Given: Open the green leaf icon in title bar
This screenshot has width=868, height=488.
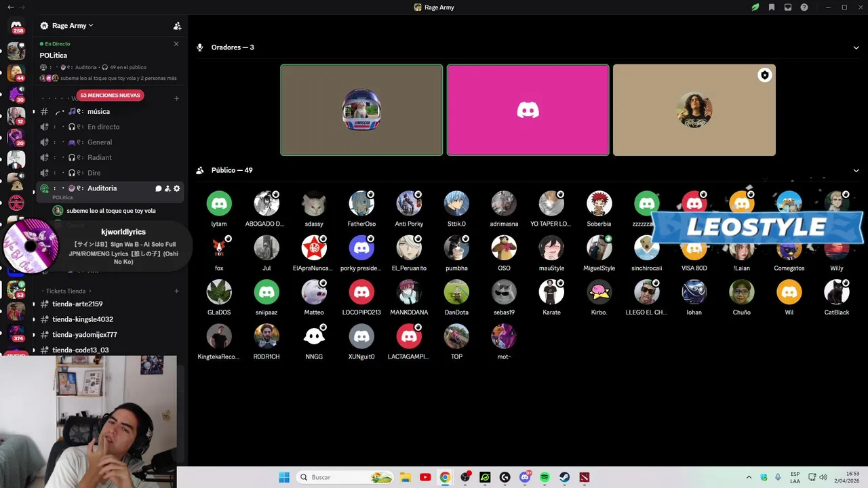Looking at the screenshot, I should (x=755, y=7).
